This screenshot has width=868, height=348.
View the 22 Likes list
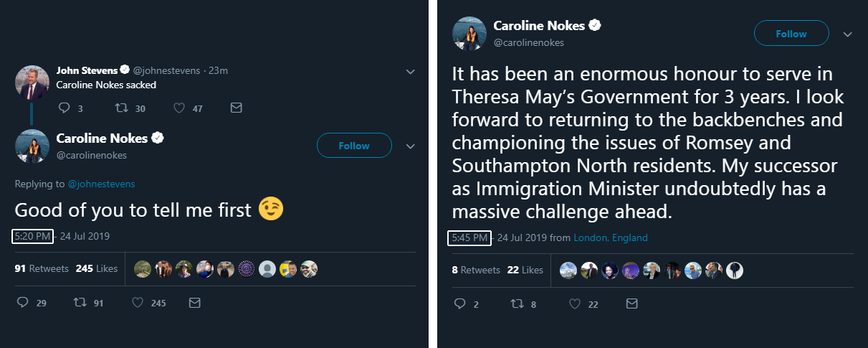525,270
